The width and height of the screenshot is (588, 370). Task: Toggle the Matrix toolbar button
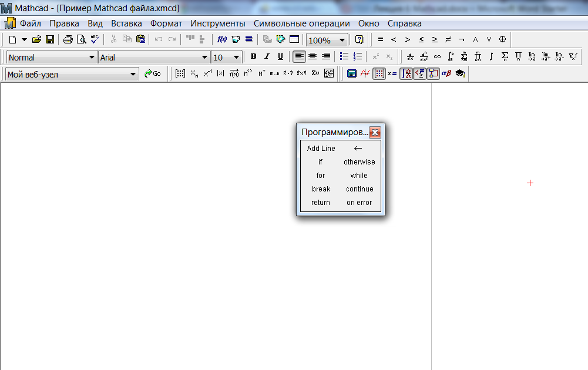[x=379, y=73]
